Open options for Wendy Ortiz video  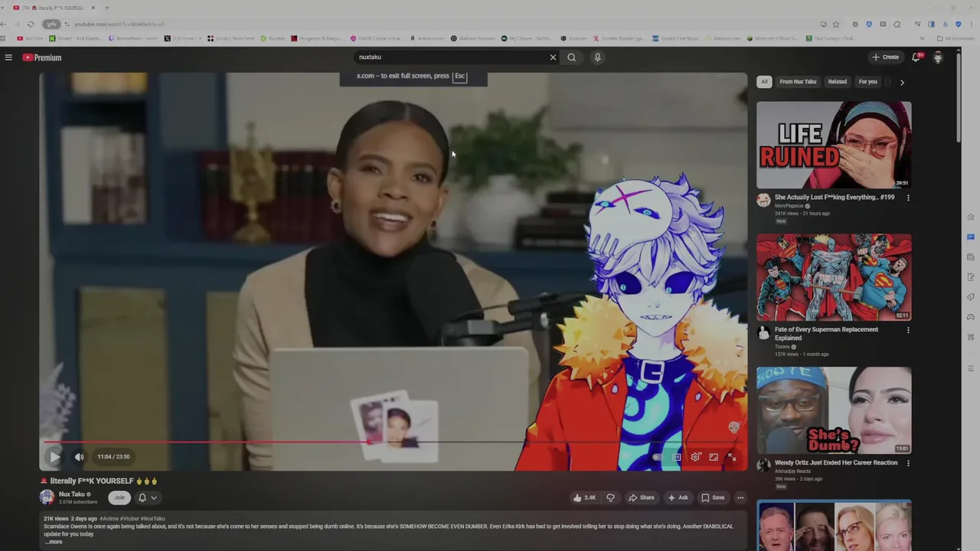tap(908, 464)
